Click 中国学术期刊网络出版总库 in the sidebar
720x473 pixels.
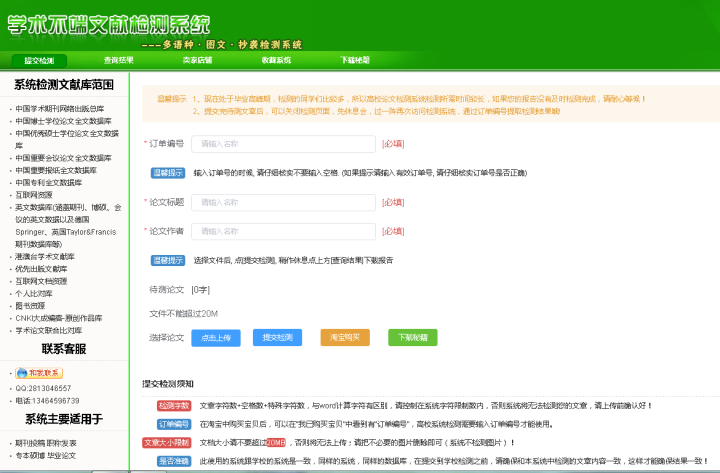tap(60, 109)
